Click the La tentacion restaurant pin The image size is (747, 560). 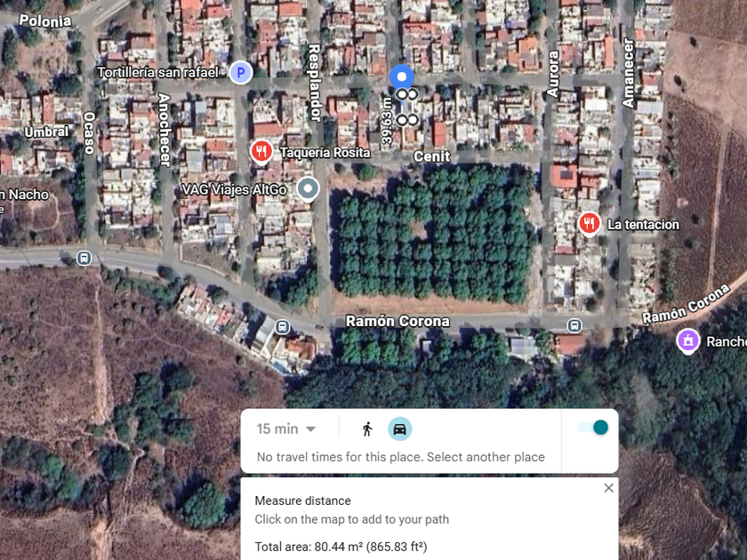[x=590, y=224]
